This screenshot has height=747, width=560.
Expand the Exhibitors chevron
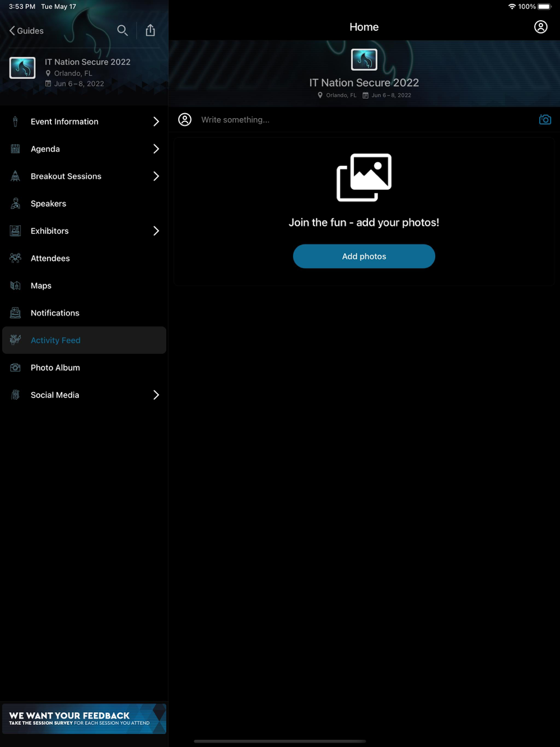156,231
